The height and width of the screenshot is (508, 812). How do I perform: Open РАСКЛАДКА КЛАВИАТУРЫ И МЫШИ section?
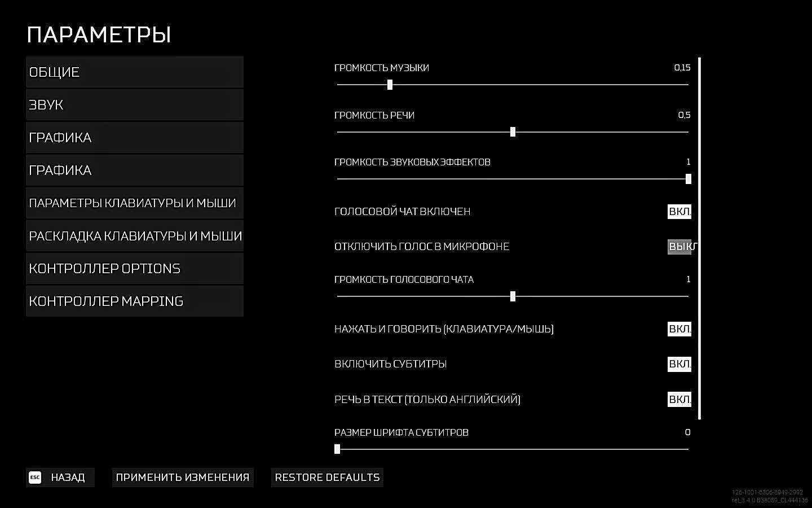click(134, 236)
